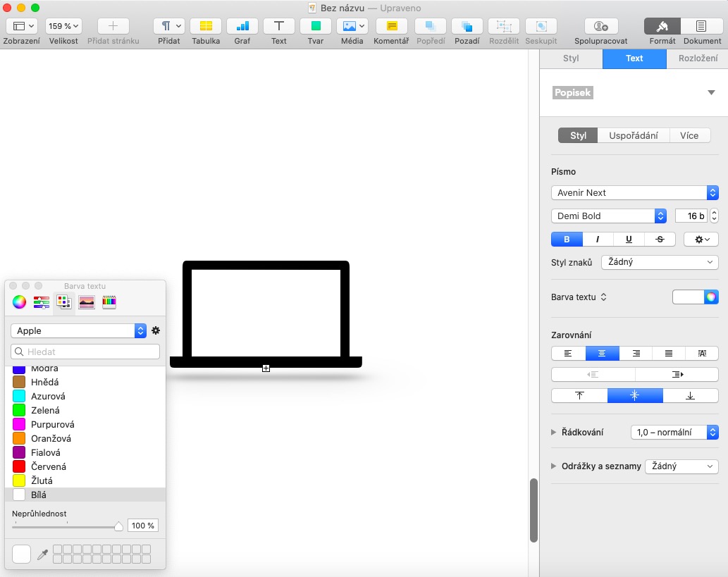Select the Styl text segment
Viewport: 728px width, 577px height.
pos(578,135)
